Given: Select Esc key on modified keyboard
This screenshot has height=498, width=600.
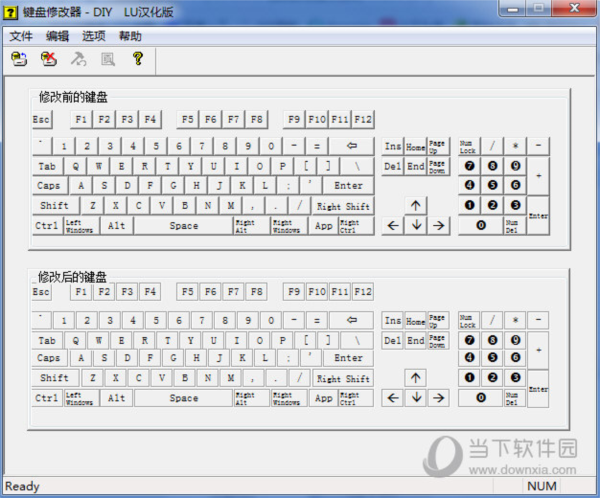Looking at the screenshot, I should pyautogui.click(x=42, y=292).
